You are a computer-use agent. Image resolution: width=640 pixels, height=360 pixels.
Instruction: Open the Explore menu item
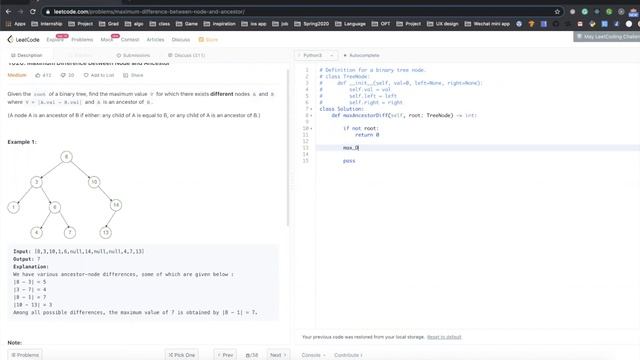(55, 40)
